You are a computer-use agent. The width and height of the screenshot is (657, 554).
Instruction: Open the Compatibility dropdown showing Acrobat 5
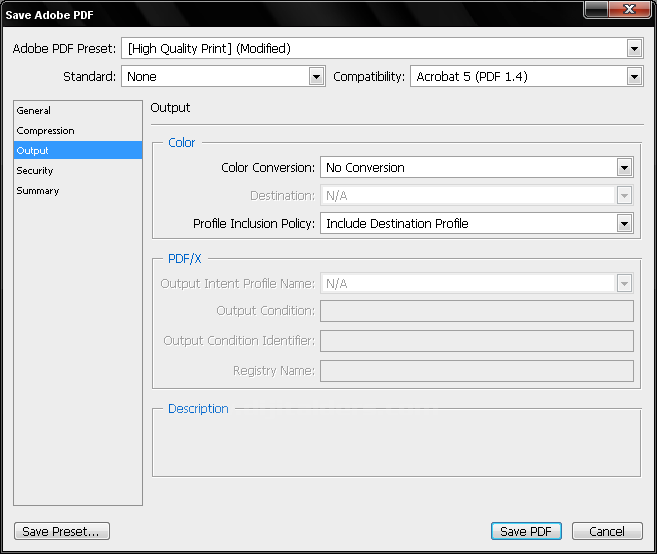[527, 76]
